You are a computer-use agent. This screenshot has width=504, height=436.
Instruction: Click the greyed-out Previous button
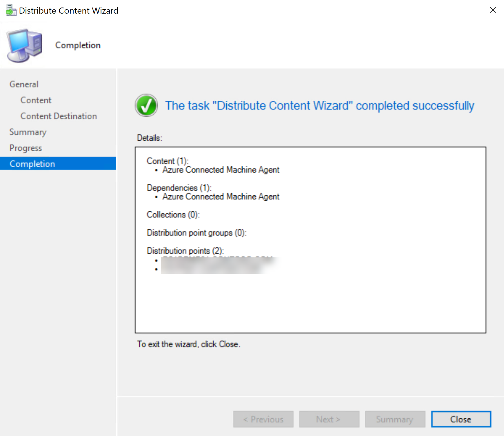coord(263,419)
